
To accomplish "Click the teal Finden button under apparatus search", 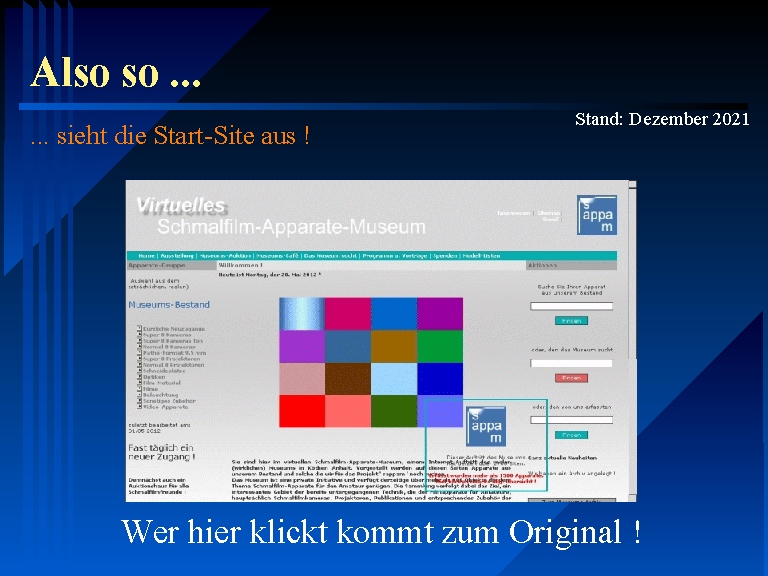I will click(x=571, y=321).
